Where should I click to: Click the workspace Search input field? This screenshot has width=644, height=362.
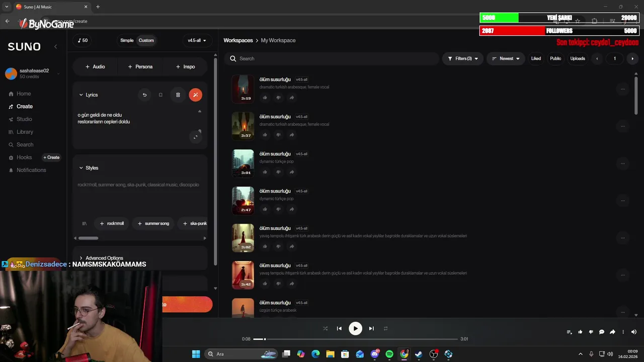(332, 58)
